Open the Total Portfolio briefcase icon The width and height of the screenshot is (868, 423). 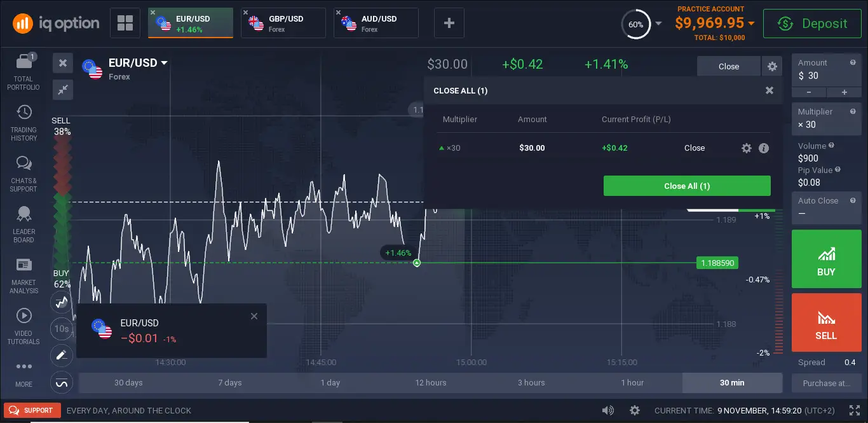(24, 61)
